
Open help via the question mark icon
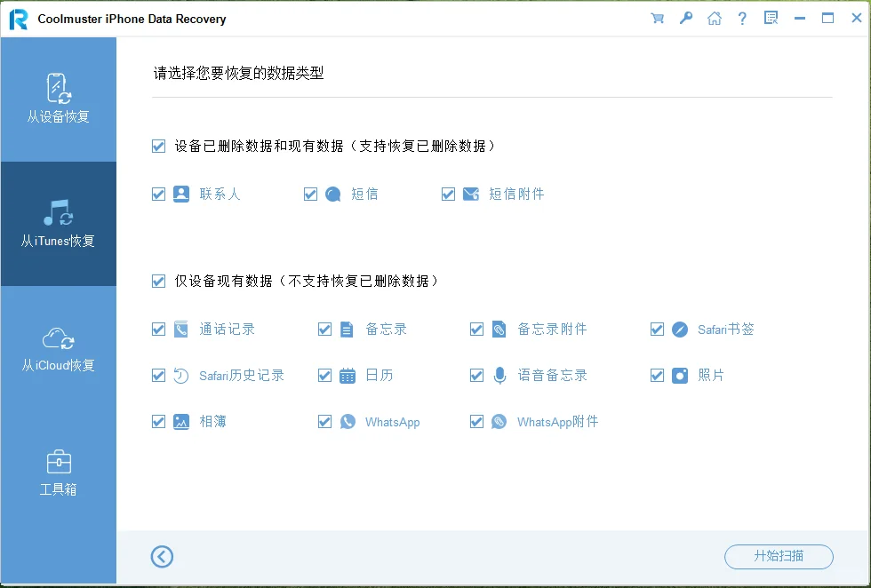point(742,18)
